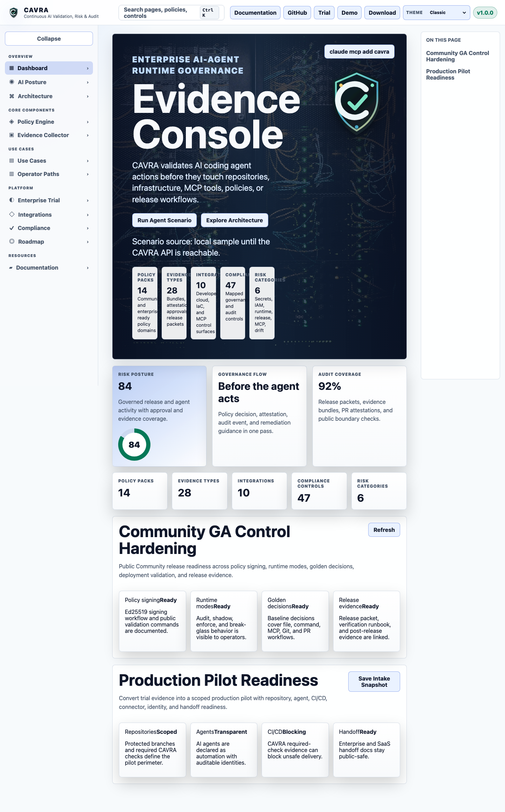Expand the Use Cases chevron
The height and width of the screenshot is (812, 505).
coord(88,161)
